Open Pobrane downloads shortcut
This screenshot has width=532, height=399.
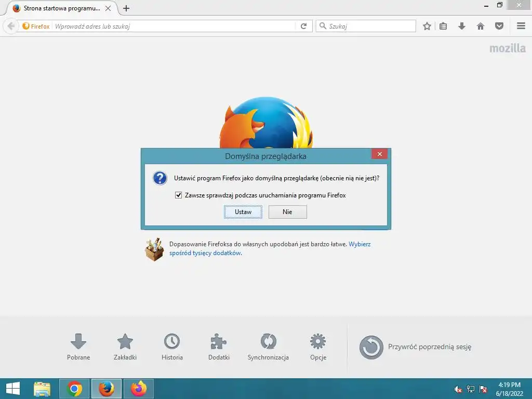click(x=78, y=347)
